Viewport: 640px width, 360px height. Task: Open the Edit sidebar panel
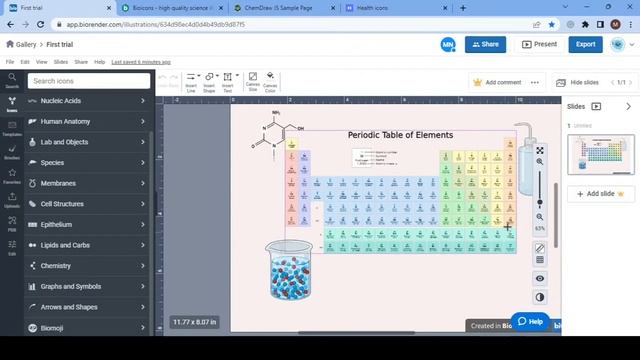[x=12, y=247]
